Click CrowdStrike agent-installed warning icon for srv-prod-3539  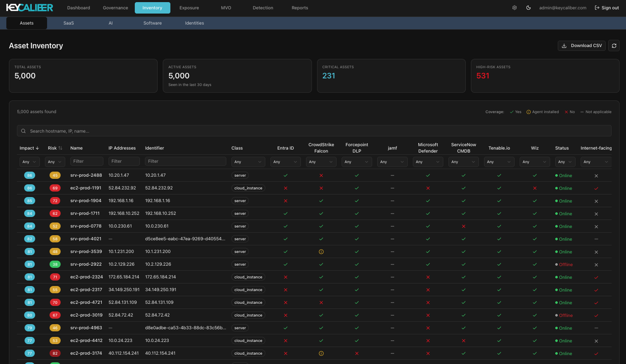click(x=321, y=252)
